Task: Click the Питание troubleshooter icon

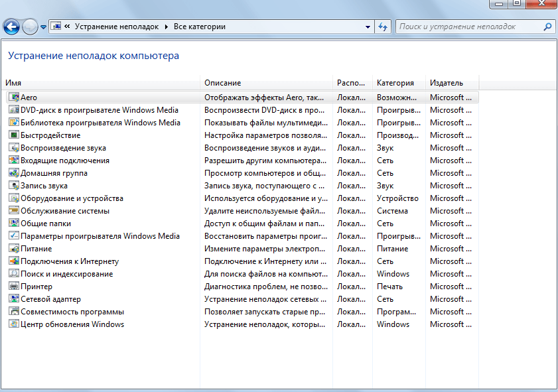Action: tap(14, 249)
